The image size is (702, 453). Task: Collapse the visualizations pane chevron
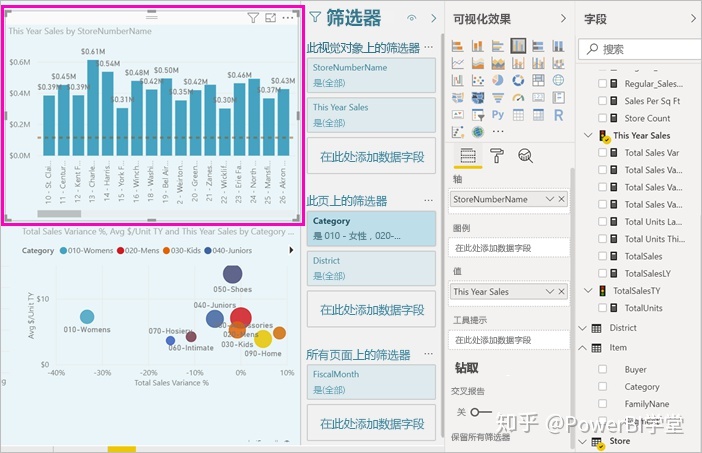tap(563, 18)
